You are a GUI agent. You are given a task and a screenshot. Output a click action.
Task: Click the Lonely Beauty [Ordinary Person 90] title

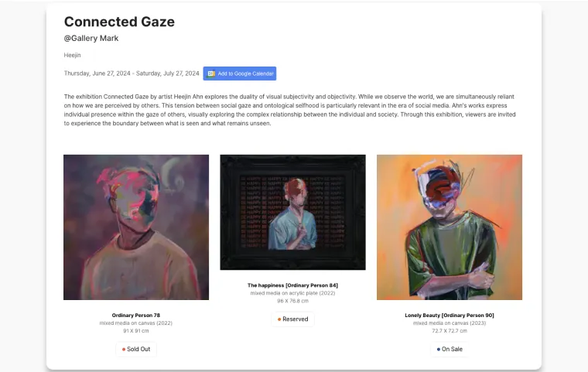tap(450, 316)
